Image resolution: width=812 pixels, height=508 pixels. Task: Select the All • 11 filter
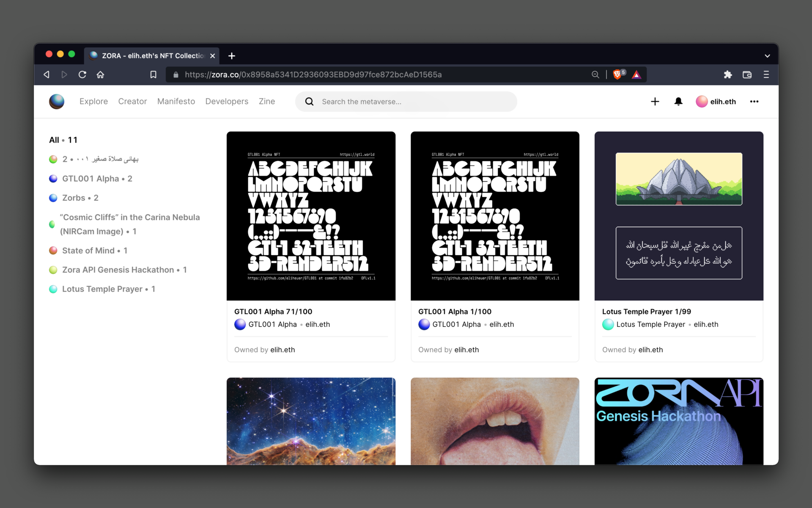pos(63,140)
